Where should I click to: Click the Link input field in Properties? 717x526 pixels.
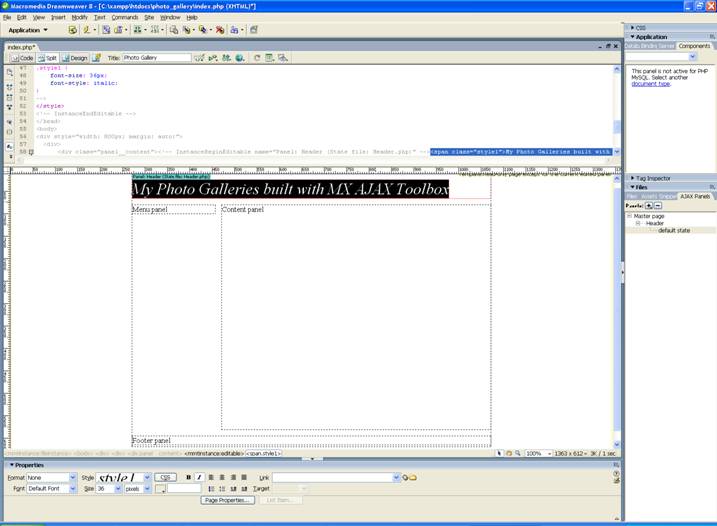(x=332, y=478)
